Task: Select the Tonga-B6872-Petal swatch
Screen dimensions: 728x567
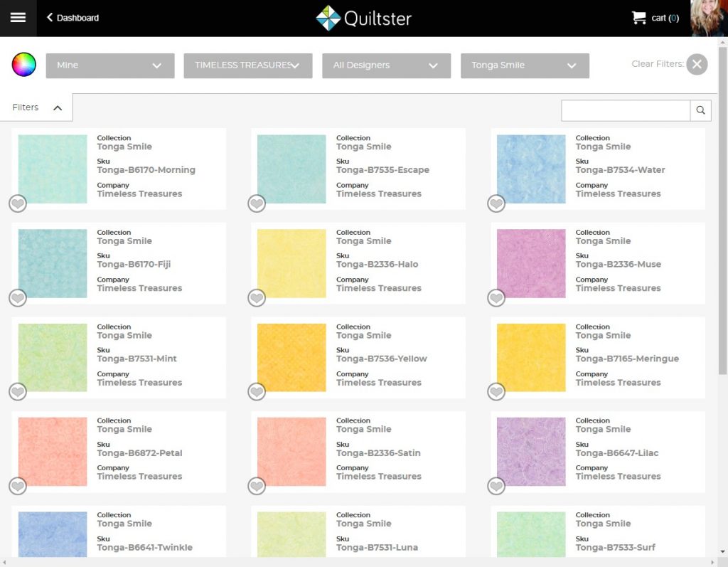Action: pyautogui.click(x=53, y=452)
